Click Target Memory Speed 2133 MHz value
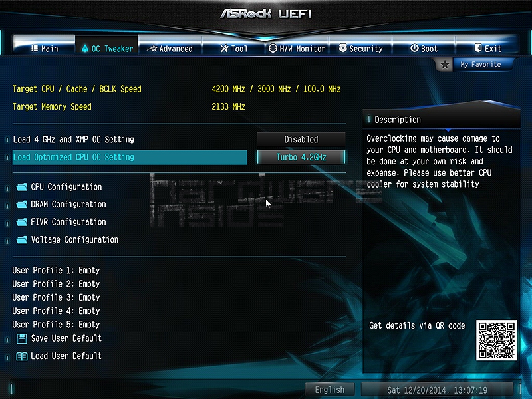This screenshot has height=399, width=532. click(228, 106)
